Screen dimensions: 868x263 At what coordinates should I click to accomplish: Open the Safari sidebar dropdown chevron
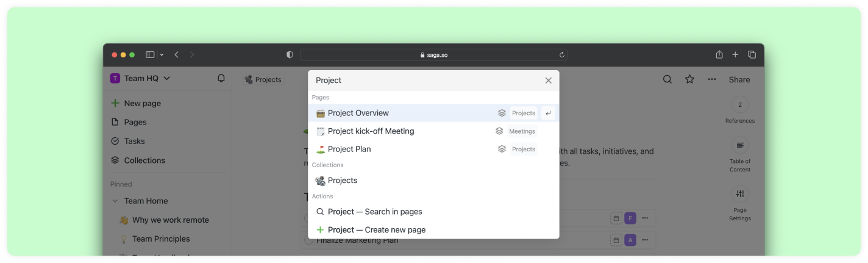coord(162,55)
